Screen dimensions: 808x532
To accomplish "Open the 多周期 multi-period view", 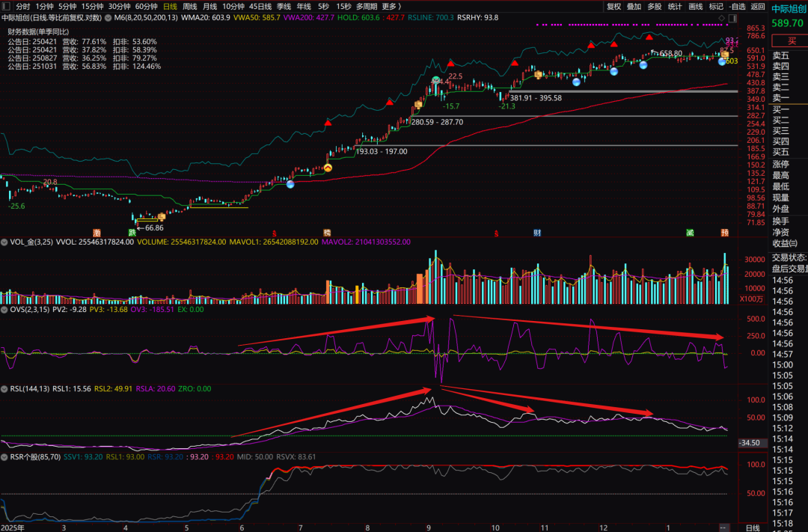I will [367, 7].
